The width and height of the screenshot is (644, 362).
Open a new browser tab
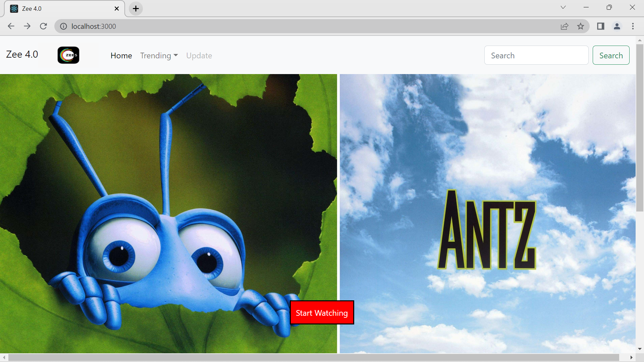(x=136, y=9)
